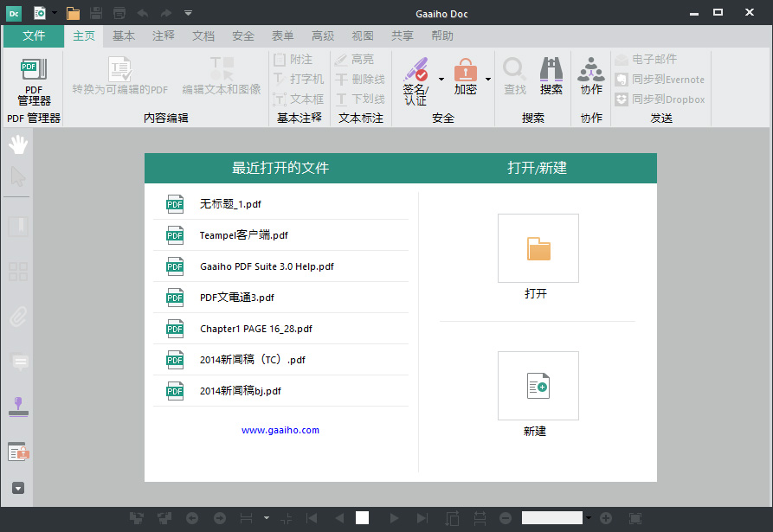
Task: Open the www.gaaiho.com link
Action: click(280, 430)
